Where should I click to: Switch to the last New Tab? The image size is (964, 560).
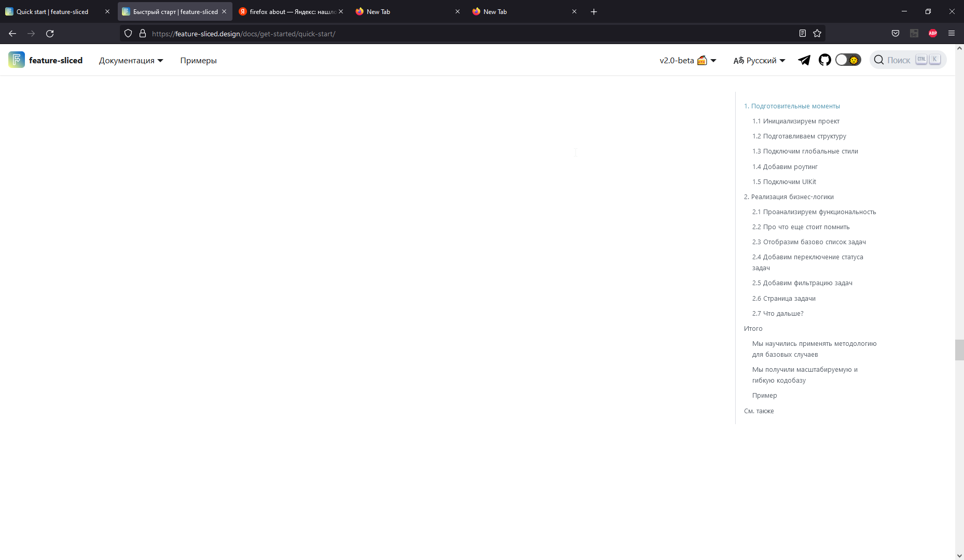coord(526,11)
